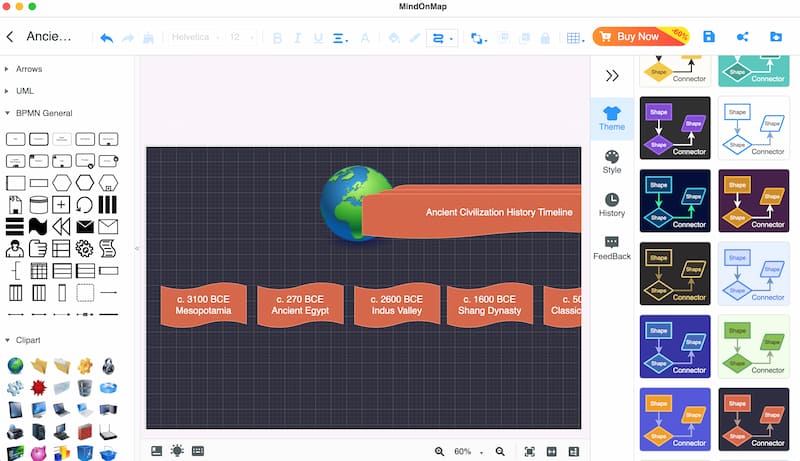Open the text alignment dropdown
The height and width of the screenshot is (461, 800).
[340, 38]
